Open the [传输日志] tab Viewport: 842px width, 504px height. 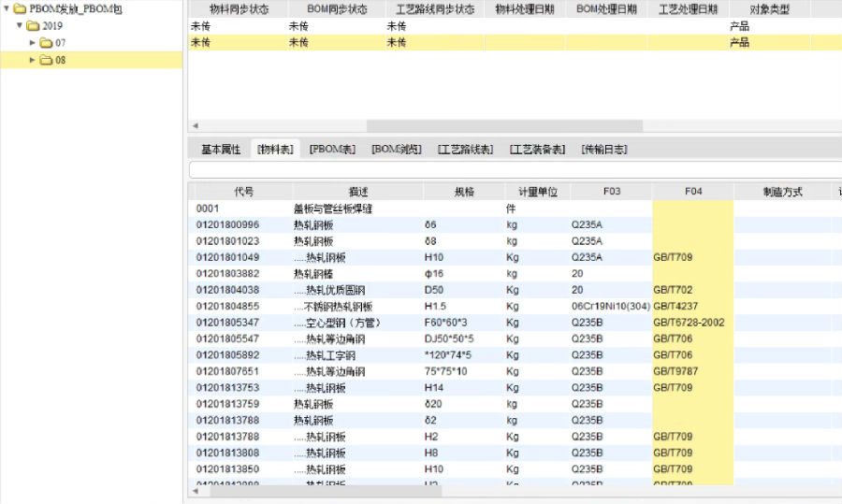pyautogui.click(x=603, y=150)
